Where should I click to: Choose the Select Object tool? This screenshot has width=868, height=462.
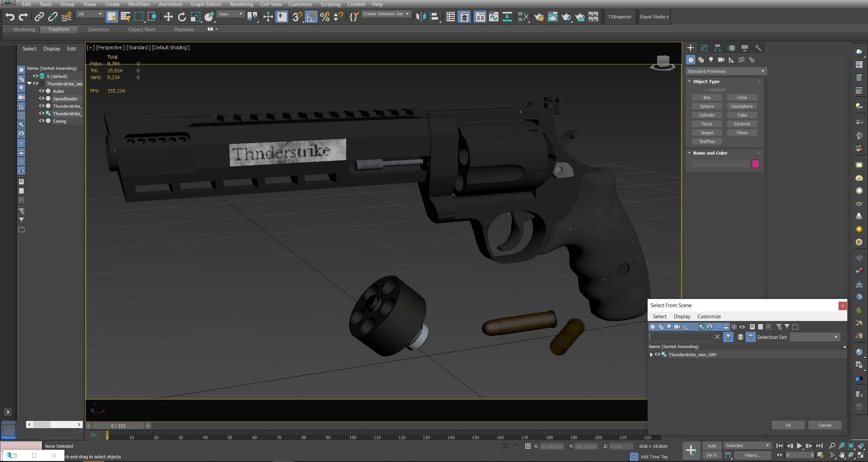pos(112,17)
